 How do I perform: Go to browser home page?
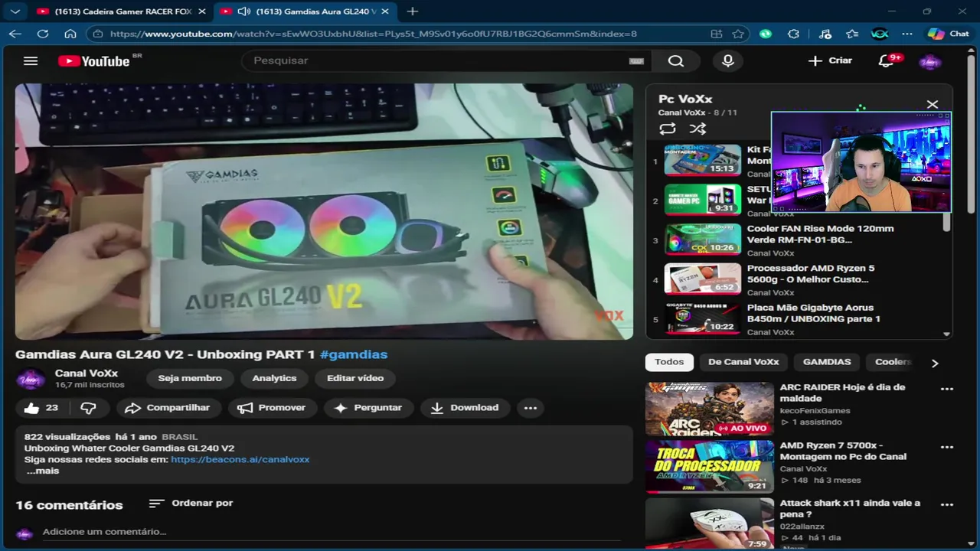coord(70,34)
